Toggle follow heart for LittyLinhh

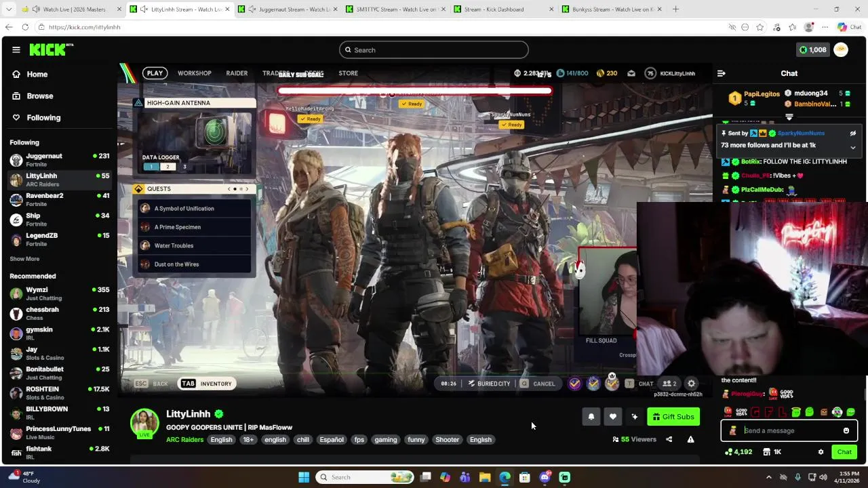pos(612,417)
